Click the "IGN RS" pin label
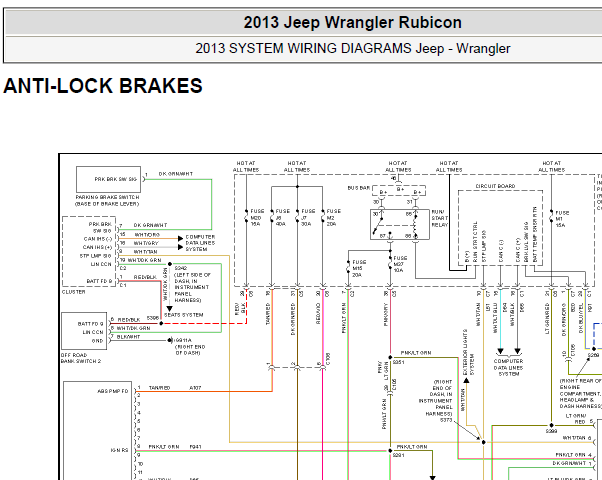Viewport: 602px width, 480px height. (x=119, y=450)
